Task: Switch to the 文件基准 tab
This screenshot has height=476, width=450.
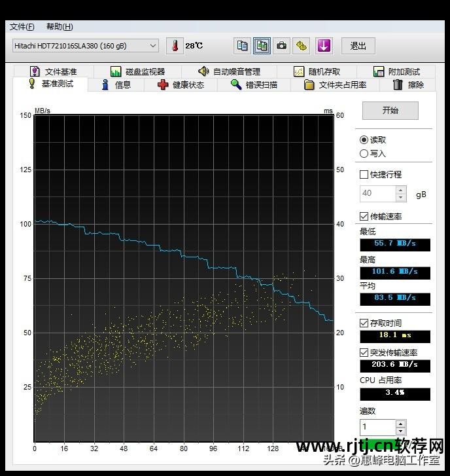Action: 54,71
